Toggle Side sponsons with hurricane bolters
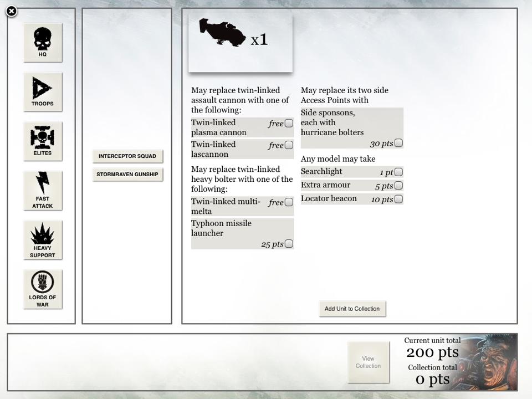Image resolution: width=532 pixels, height=399 pixels. tap(398, 143)
